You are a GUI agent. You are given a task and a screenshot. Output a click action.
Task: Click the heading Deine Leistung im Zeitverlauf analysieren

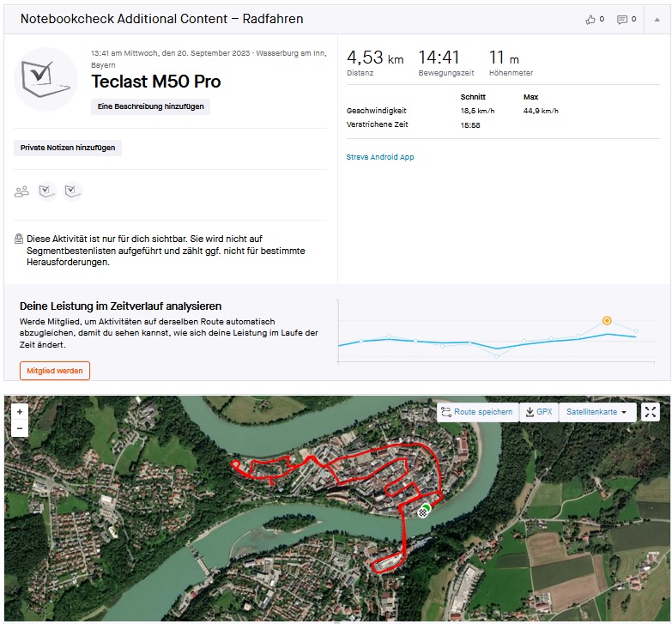(x=120, y=306)
